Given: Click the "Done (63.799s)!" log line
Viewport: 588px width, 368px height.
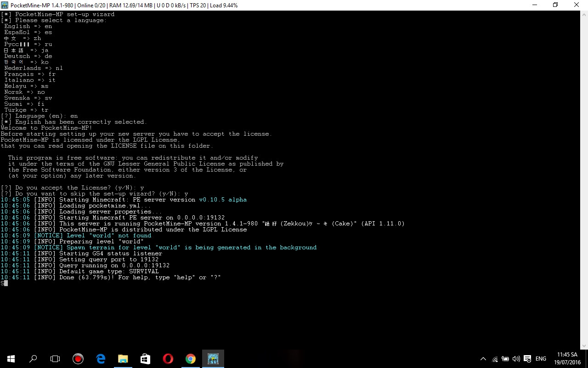Looking at the screenshot, I should 111,277.
